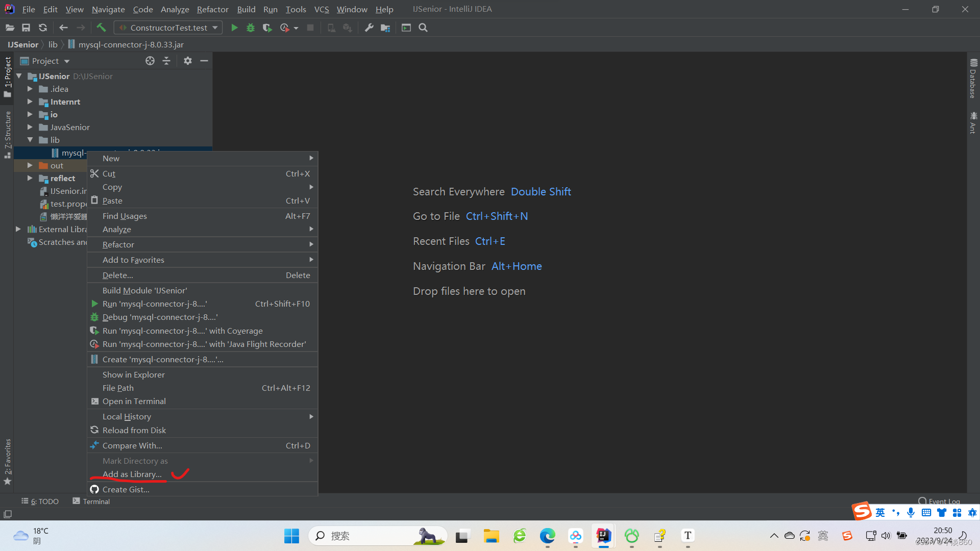The height and width of the screenshot is (551, 980).
Task: Open Project panel settings gear
Action: (188, 61)
